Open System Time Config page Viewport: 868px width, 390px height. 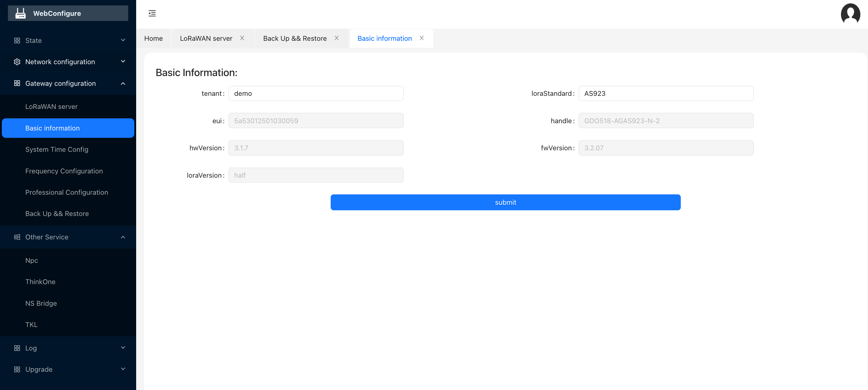68,149
